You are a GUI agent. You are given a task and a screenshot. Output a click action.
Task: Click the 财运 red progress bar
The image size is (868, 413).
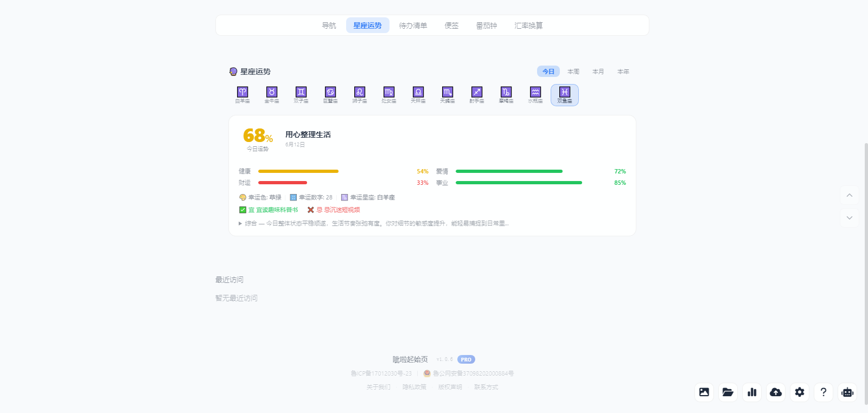coord(283,183)
